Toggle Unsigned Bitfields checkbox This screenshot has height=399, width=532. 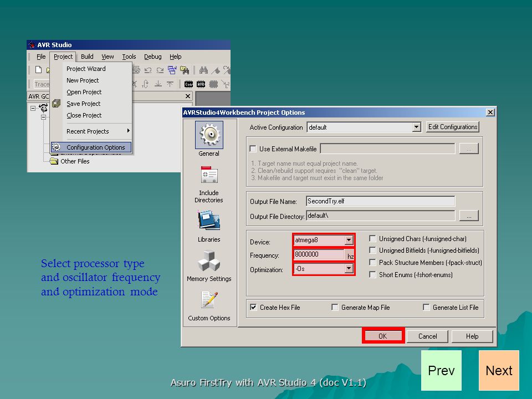[x=372, y=250]
